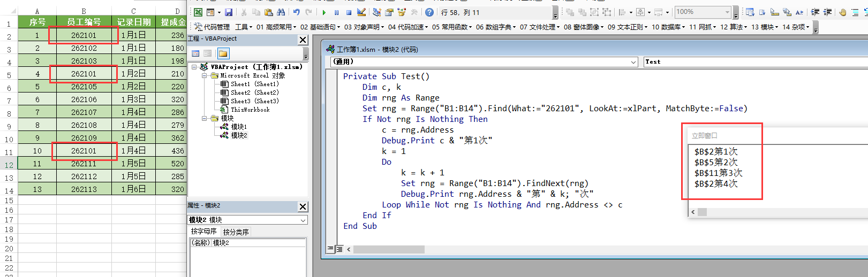Collapse the VBAProject (工作簿1.xlsm) node
This screenshot has height=277, width=868.
(194, 67)
